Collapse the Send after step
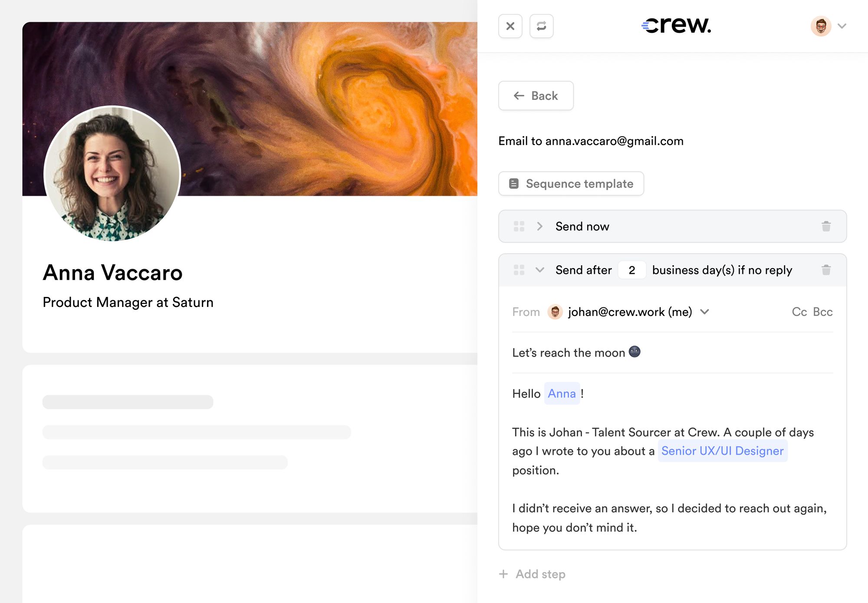Viewport: 868px width, 603px height. (x=539, y=270)
